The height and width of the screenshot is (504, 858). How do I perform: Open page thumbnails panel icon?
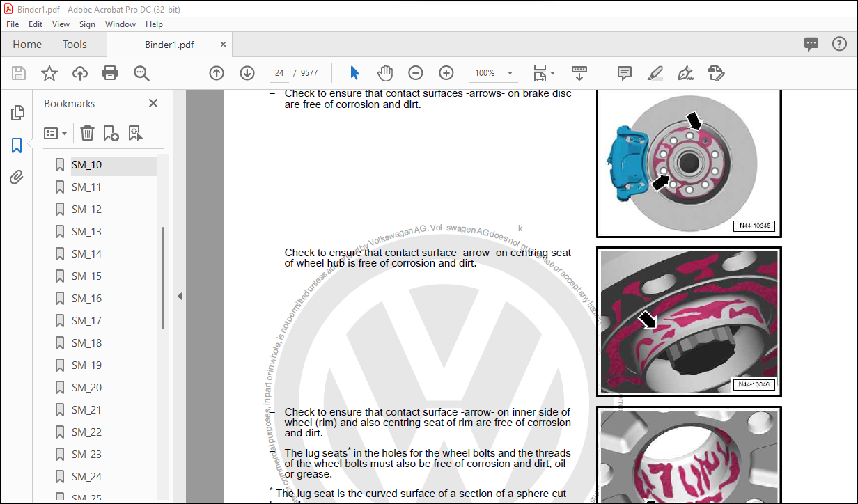(17, 113)
